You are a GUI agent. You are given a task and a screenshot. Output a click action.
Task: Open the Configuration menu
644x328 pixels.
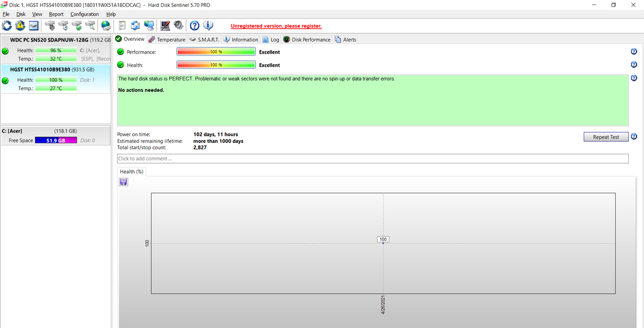click(85, 14)
